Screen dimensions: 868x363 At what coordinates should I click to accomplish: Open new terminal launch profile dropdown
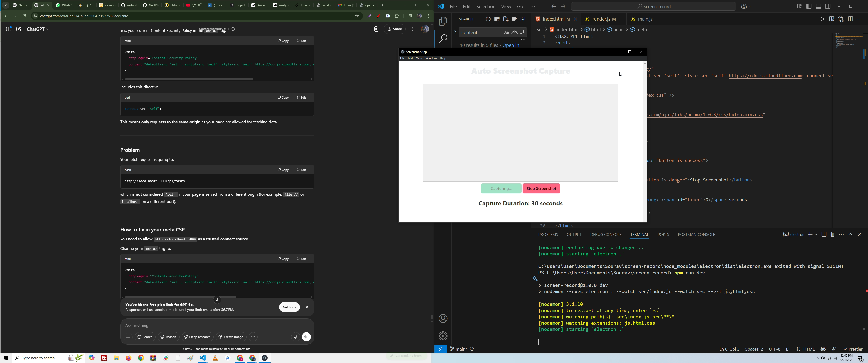click(x=816, y=234)
